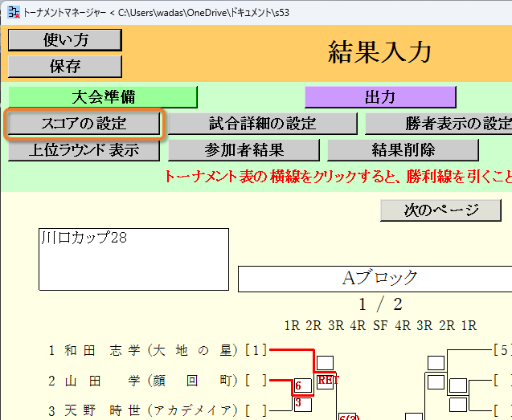This screenshot has height=420, width=512.
Task: Open スコアの設定 score settings
Action: coord(84,124)
